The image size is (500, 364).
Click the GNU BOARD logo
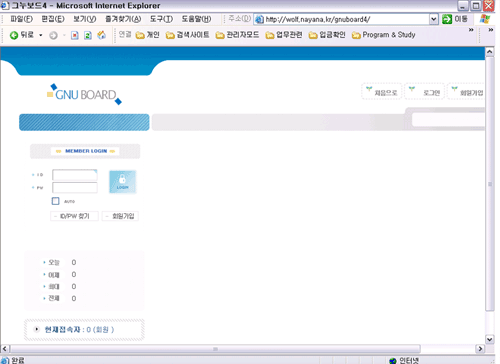84,94
